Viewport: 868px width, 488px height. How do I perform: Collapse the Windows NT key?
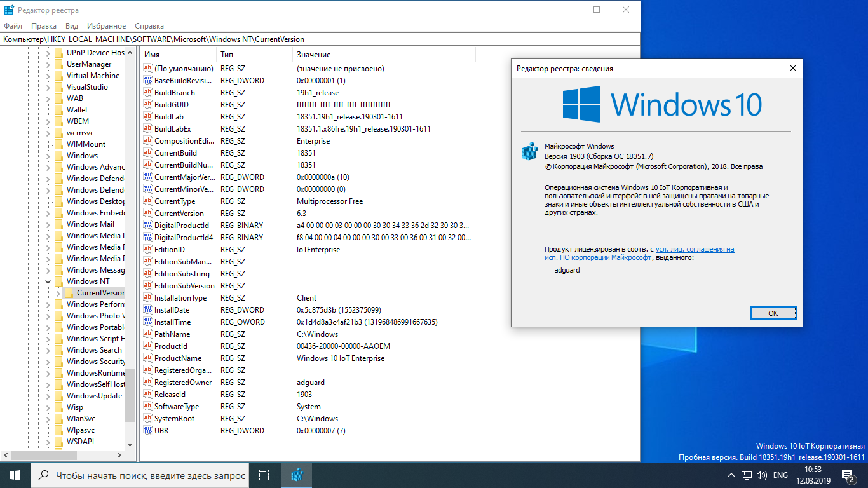(x=48, y=281)
